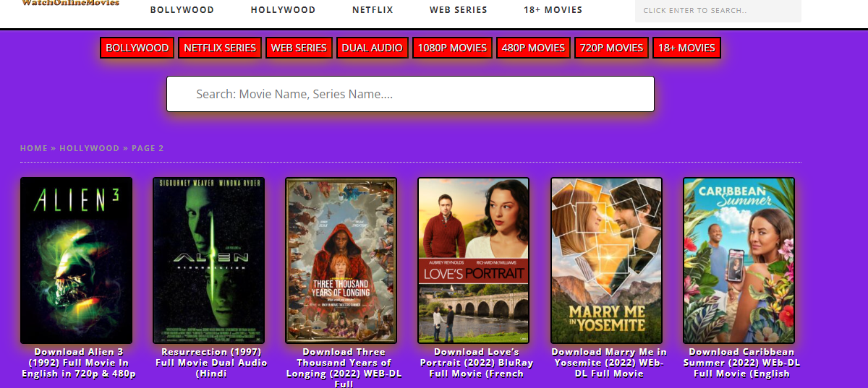Open the Caribbean Summer poster thumbnail
This screenshot has width=868, height=388.
pyautogui.click(x=739, y=260)
